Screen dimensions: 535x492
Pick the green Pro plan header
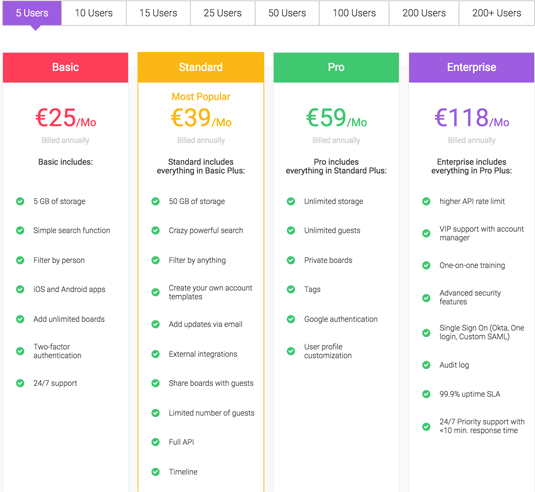[x=336, y=67]
